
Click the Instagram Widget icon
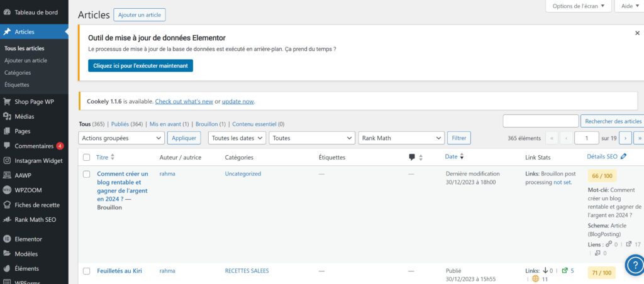pos(6,160)
